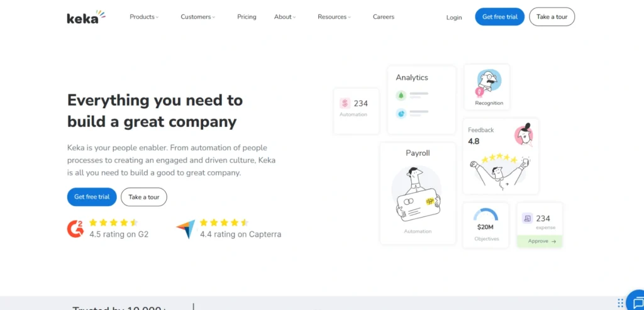Click the "4.8" Feedback score
This screenshot has width=644, height=310.
(474, 141)
